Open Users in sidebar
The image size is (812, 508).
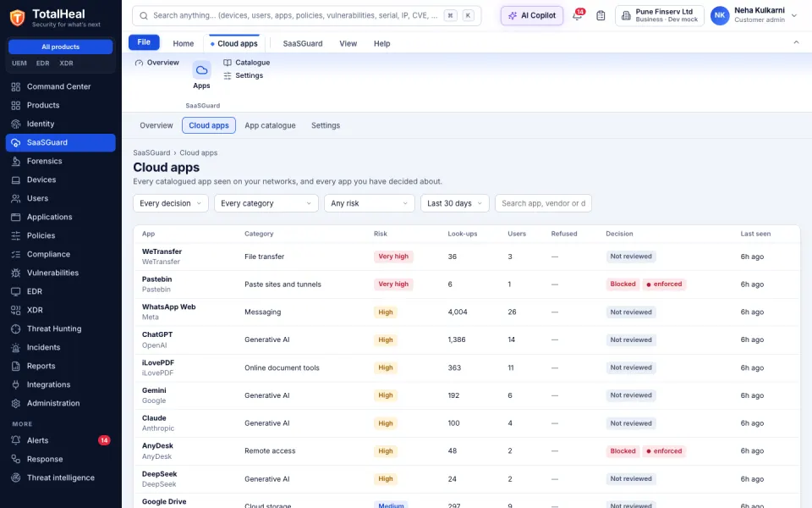pyautogui.click(x=61, y=198)
